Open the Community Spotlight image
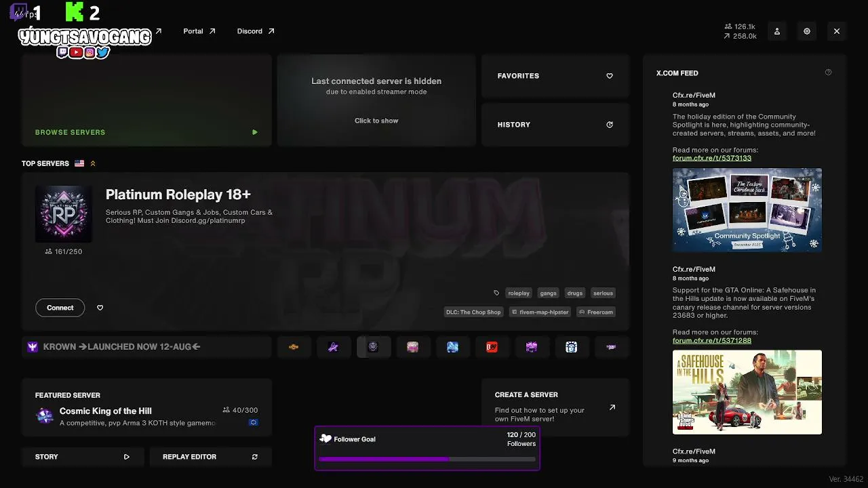 point(747,210)
